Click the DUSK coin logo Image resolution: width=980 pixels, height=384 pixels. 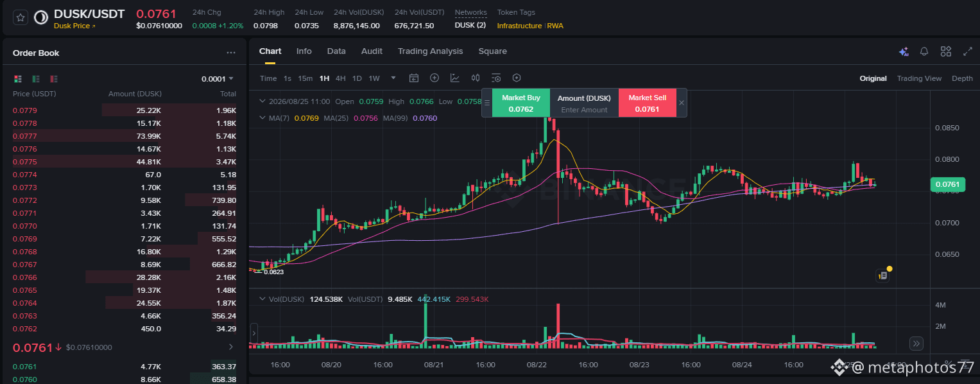[40, 18]
